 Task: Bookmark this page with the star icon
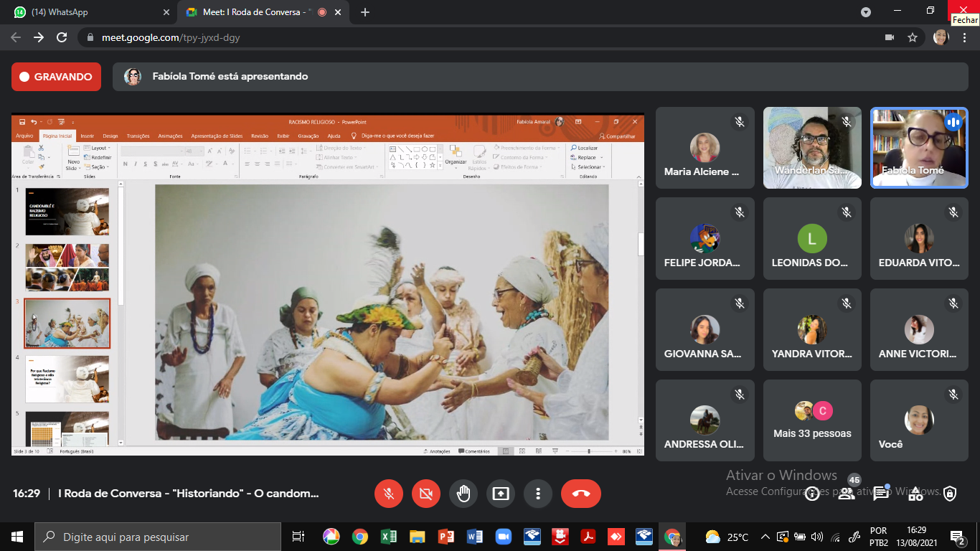pos(913,37)
